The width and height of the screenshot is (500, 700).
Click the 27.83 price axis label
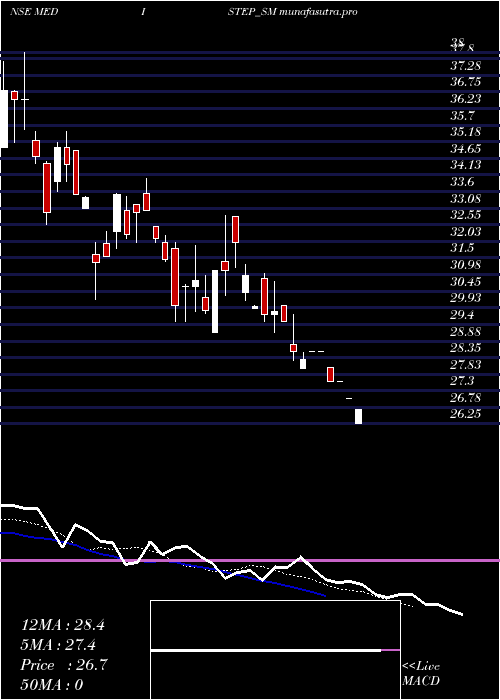click(465, 364)
